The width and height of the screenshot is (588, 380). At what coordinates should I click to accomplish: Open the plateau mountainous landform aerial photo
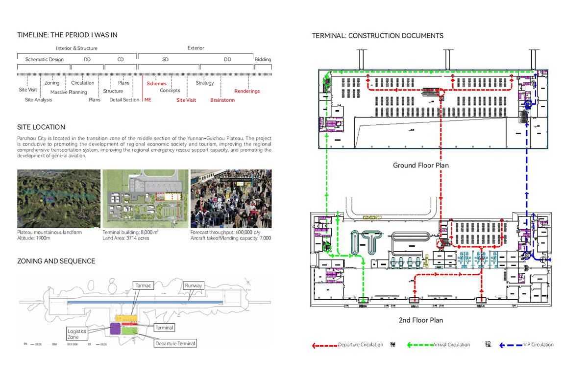tap(58, 199)
